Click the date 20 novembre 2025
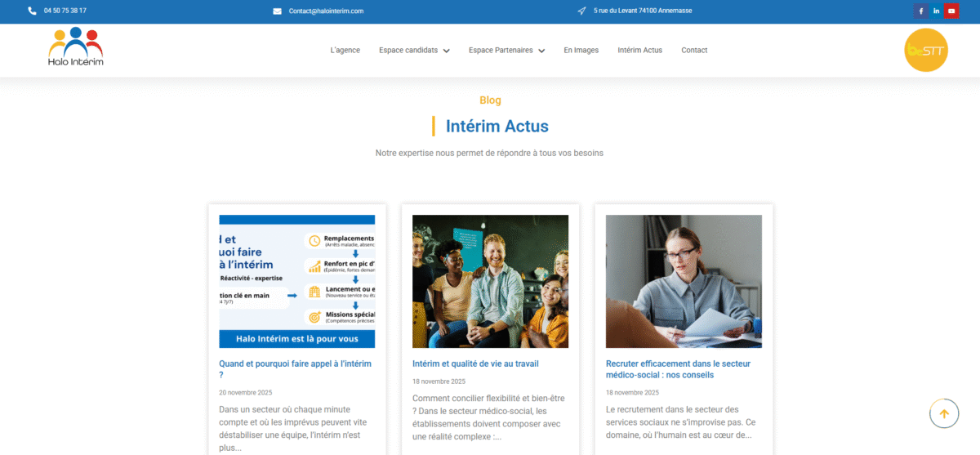The width and height of the screenshot is (980, 455). (x=246, y=393)
